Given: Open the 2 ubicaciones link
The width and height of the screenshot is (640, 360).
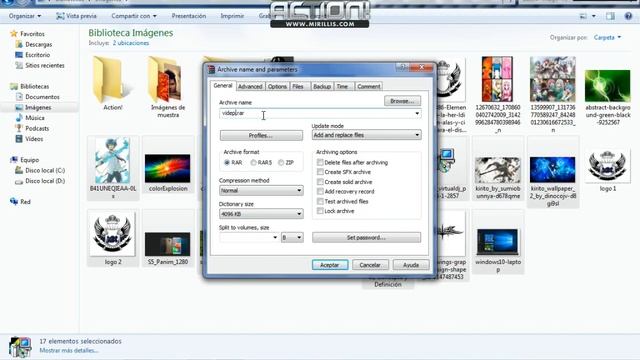Looking at the screenshot, I should click(131, 43).
